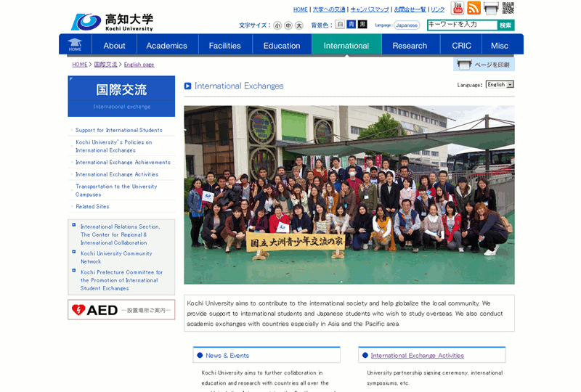
Task: Open the Academics navigation menu
Action: click(x=166, y=45)
